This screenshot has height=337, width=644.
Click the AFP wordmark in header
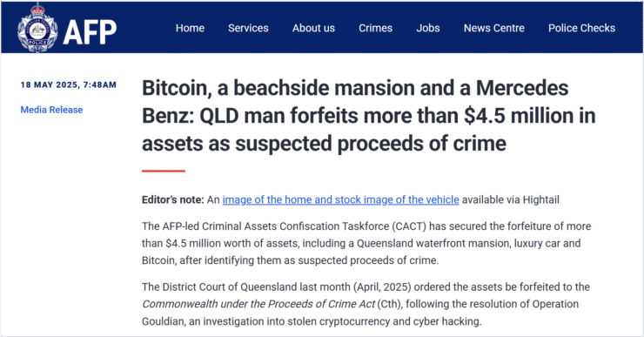click(x=90, y=32)
